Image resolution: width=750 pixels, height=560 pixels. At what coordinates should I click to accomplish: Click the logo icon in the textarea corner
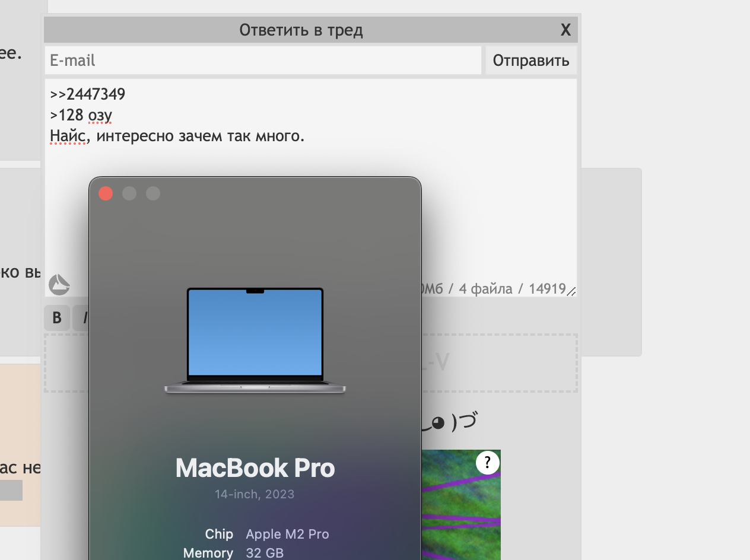(x=59, y=285)
